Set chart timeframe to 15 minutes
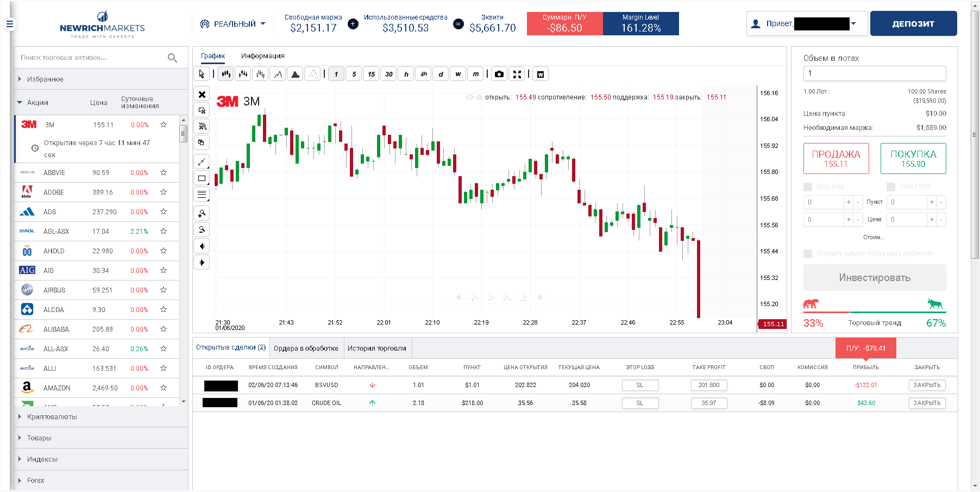The height and width of the screenshot is (492, 980). (371, 74)
